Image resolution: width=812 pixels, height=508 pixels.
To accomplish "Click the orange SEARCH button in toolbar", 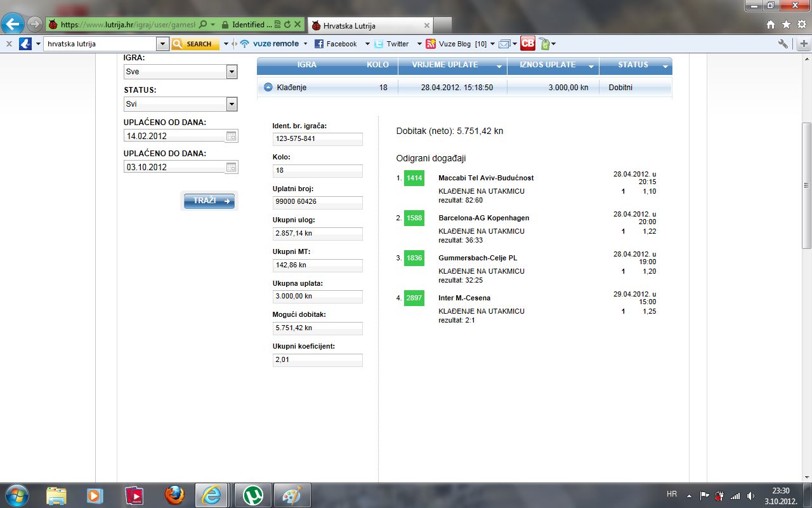I will click(195, 44).
